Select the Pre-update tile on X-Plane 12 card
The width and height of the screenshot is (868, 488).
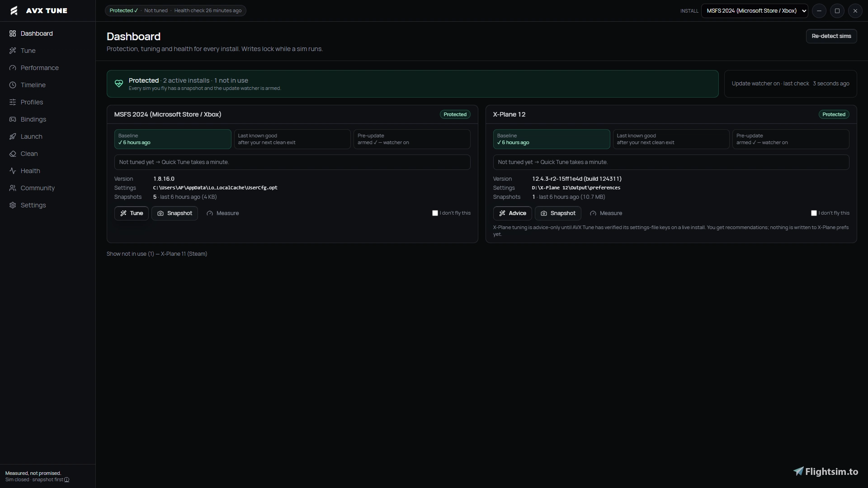pos(791,139)
